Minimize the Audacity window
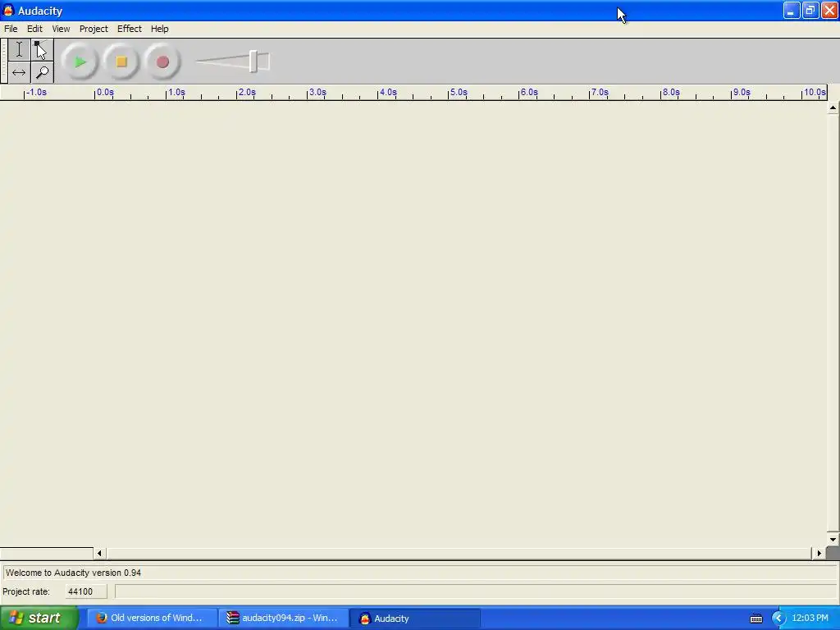The image size is (840, 630). [792, 11]
